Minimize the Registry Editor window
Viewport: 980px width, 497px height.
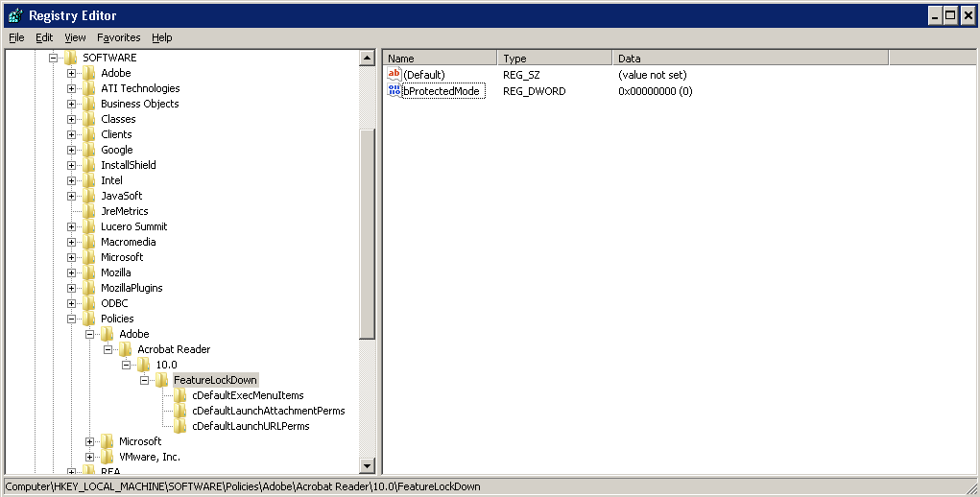tap(935, 15)
